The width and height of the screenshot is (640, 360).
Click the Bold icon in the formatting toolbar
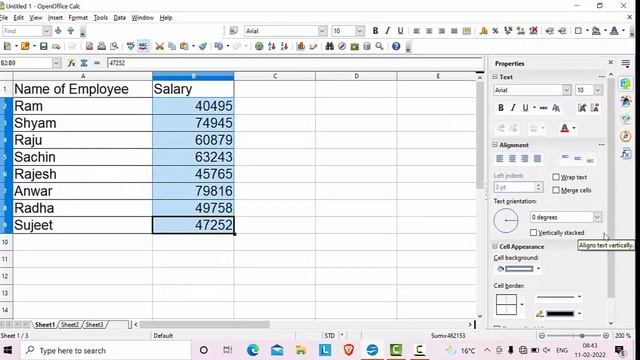[375, 31]
